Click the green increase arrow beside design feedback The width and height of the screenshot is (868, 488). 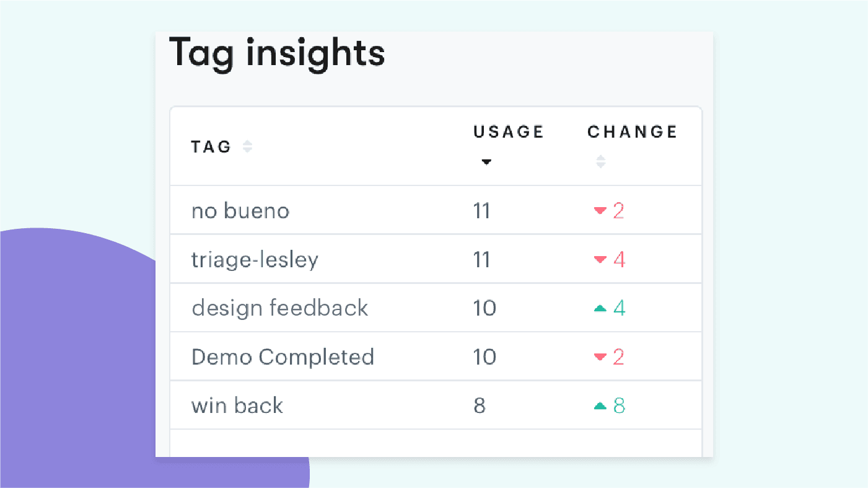click(x=599, y=308)
